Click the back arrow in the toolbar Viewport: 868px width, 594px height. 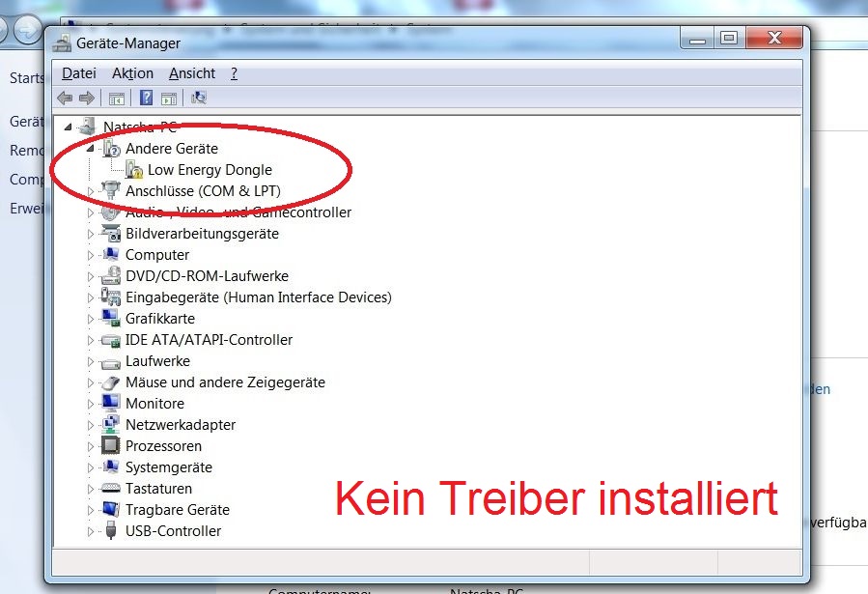[x=66, y=98]
